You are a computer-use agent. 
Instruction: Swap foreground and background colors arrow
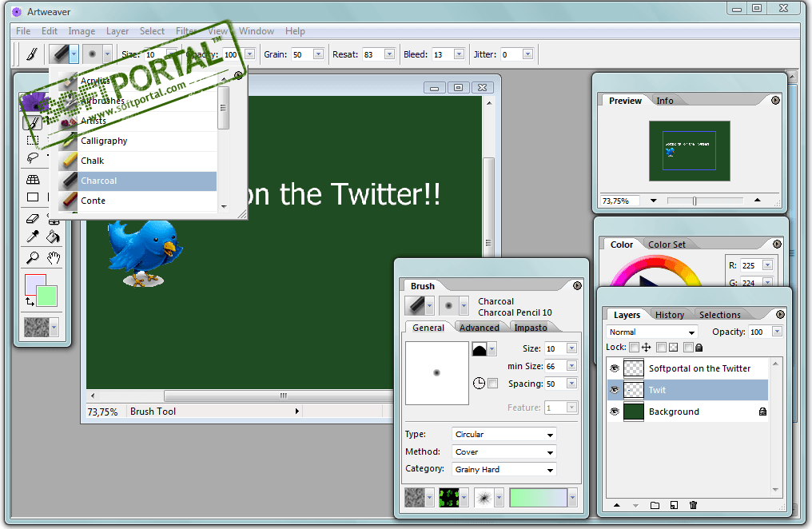tap(30, 301)
